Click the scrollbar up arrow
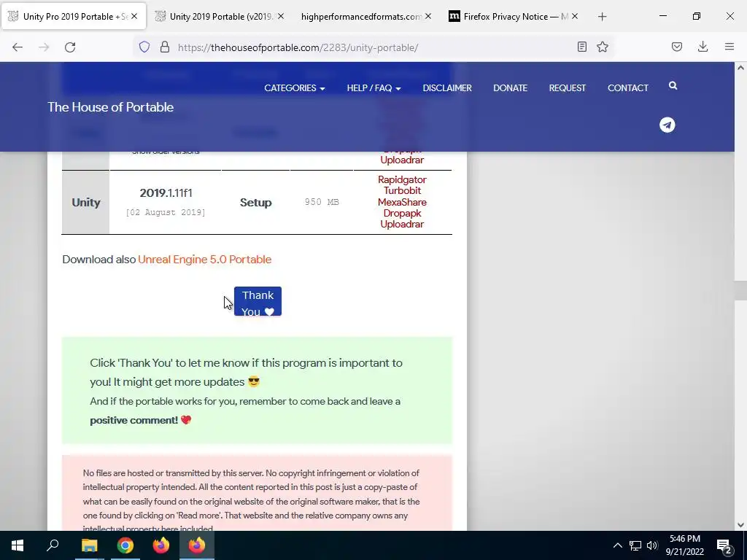The width and height of the screenshot is (747, 560). [741, 68]
